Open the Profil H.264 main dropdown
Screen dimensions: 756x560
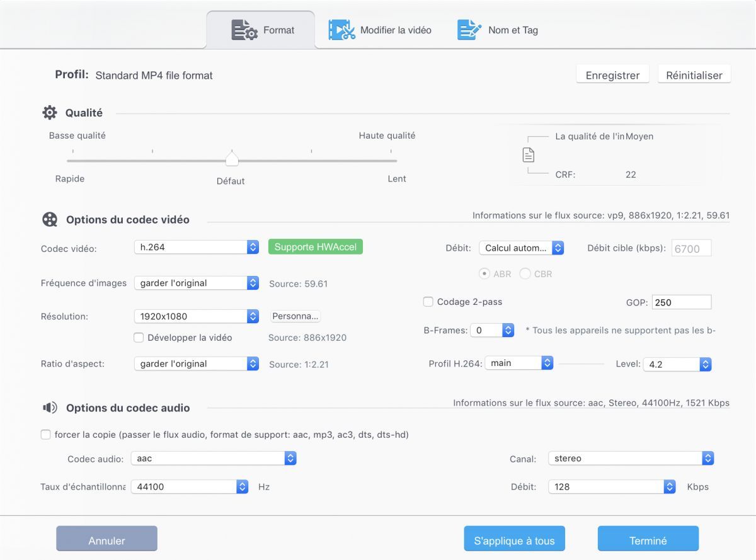[x=519, y=363]
